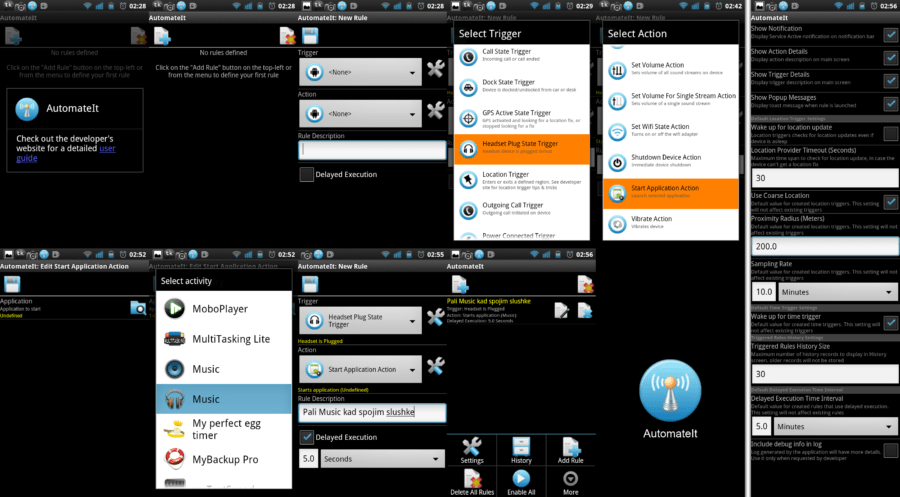
Task: Open the Start Application Action dropdown on New Rule
Action: pyautogui.click(x=360, y=370)
